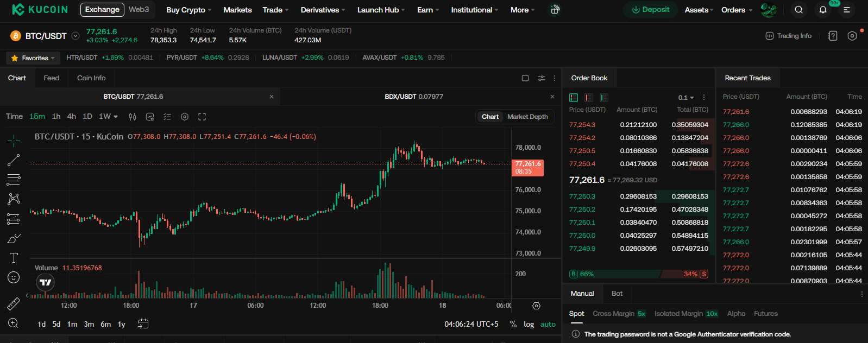Select the ruler measure tool
The width and height of the screenshot is (868, 343).
coord(14,303)
